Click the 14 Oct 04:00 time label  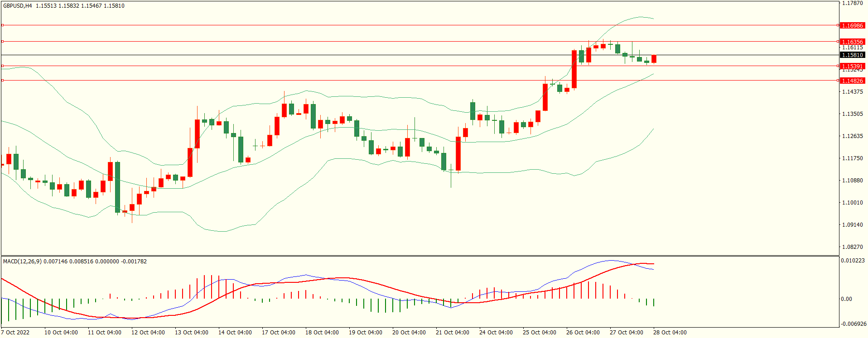pyautogui.click(x=235, y=333)
